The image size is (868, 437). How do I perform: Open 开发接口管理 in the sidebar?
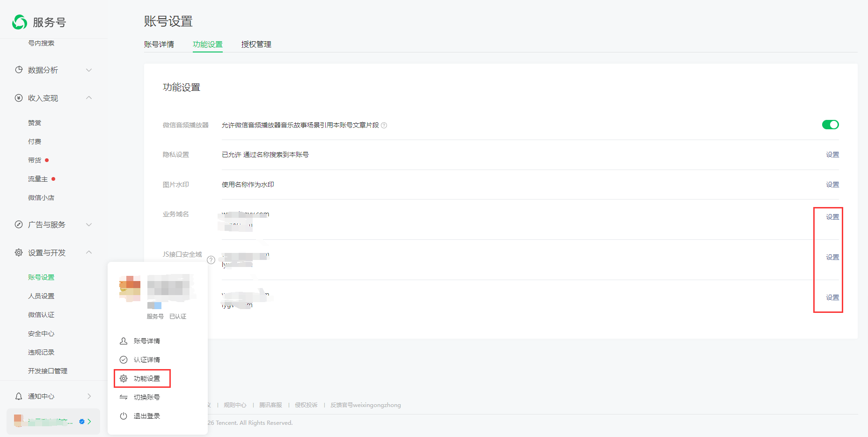pos(48,371)
